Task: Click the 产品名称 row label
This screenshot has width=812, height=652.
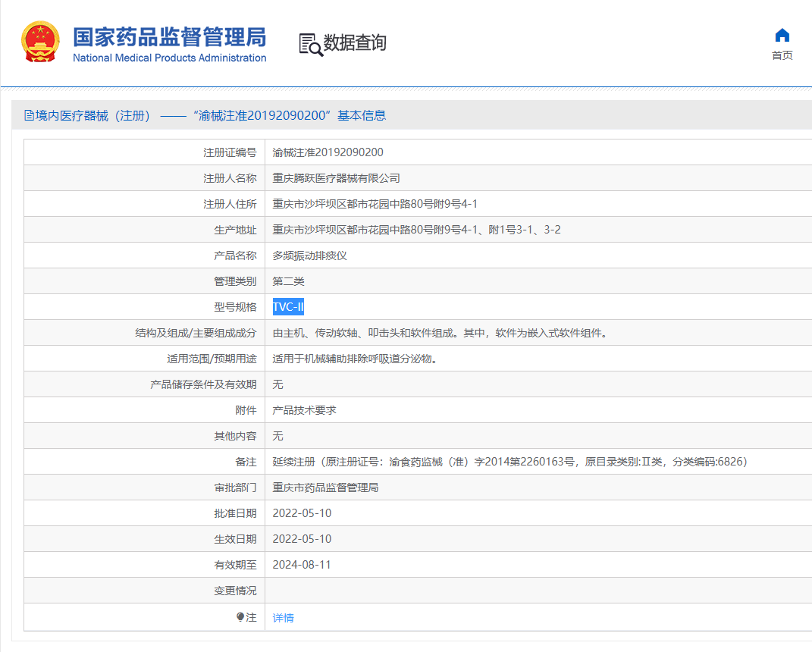Action: pyautogui.click(x=235, y=255)
